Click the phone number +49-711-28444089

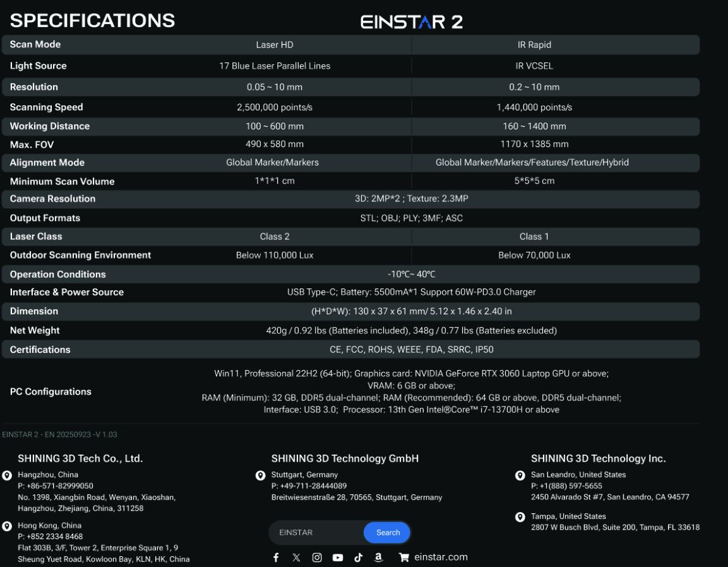tap(309, 486)
